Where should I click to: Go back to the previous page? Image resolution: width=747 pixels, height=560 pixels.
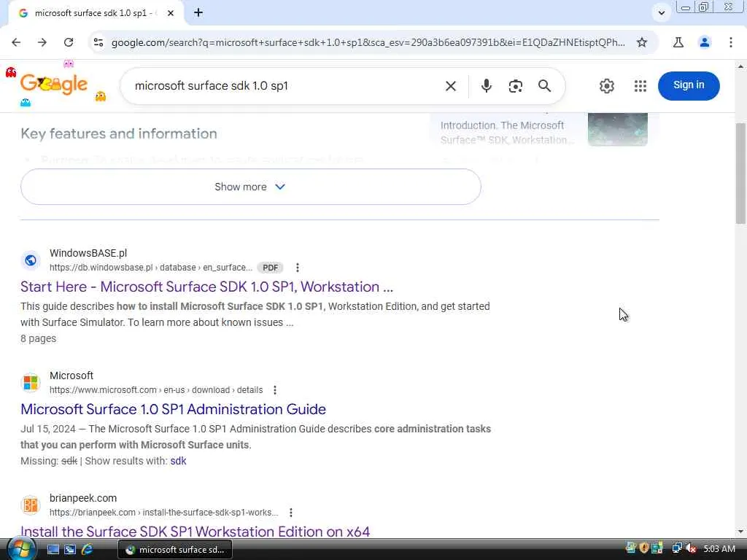[16, 42]
